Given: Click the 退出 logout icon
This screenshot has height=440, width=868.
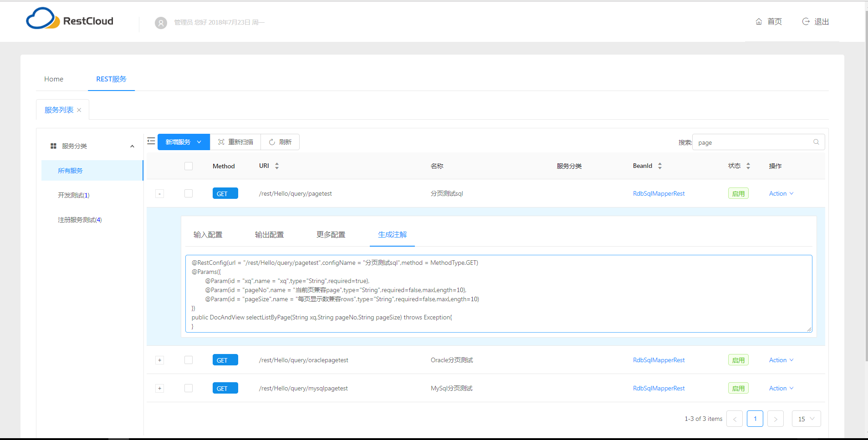Looking at the screenshot, I should [x=806, y=22].
